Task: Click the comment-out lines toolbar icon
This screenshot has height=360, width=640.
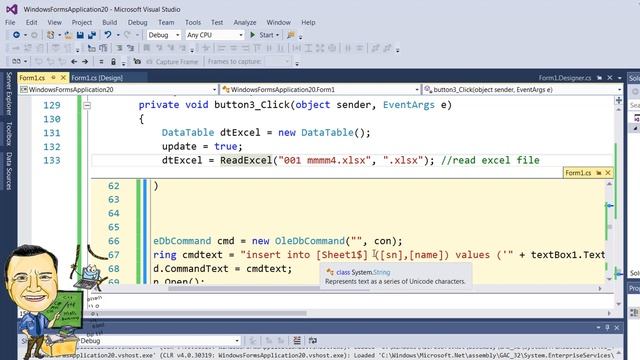Action: coord(119,48)
